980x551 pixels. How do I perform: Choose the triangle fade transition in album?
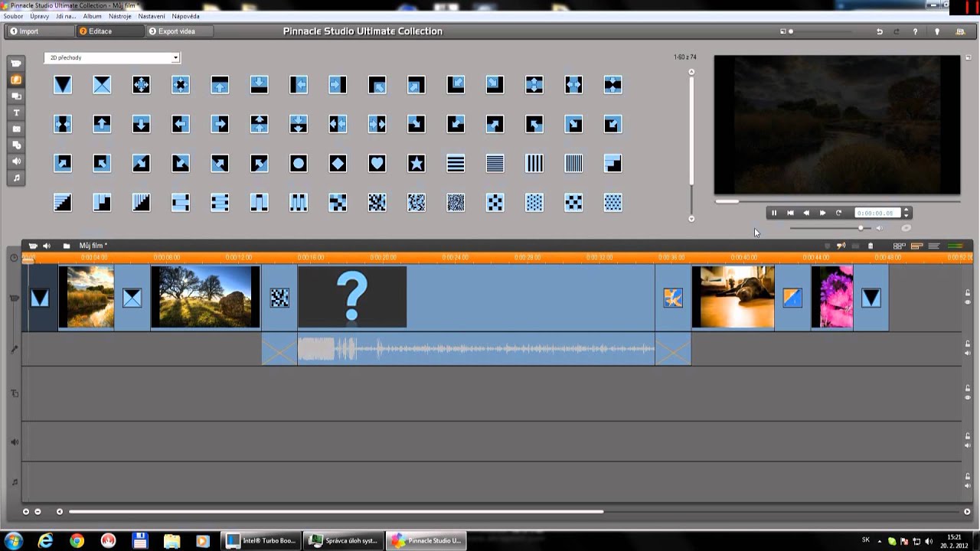click(x=63, y=85)
